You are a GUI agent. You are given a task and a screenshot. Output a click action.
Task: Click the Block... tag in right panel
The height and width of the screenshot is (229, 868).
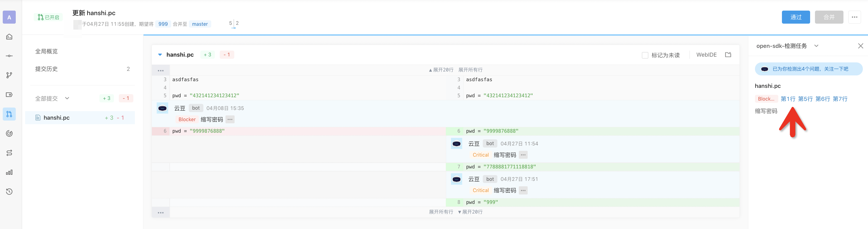(x=766, y=99)
